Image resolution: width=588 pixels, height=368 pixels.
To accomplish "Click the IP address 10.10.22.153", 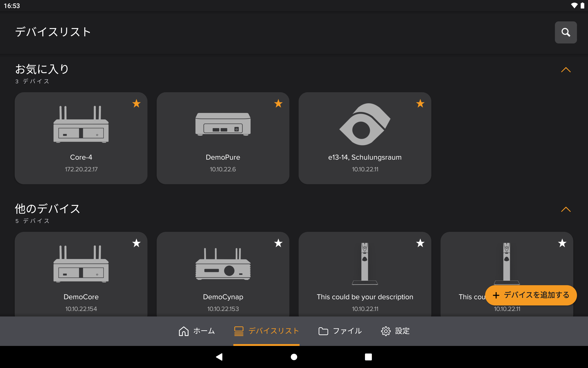I will point(223,309).
